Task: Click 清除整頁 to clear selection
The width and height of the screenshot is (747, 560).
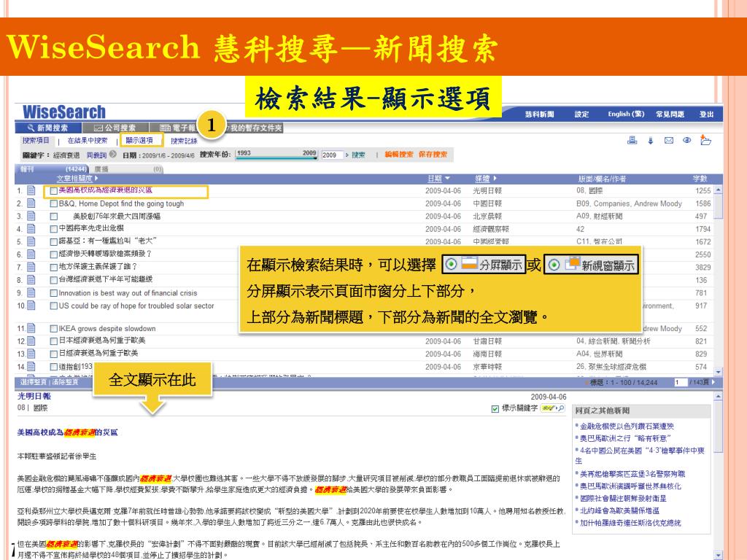Action: click(64, 382)
